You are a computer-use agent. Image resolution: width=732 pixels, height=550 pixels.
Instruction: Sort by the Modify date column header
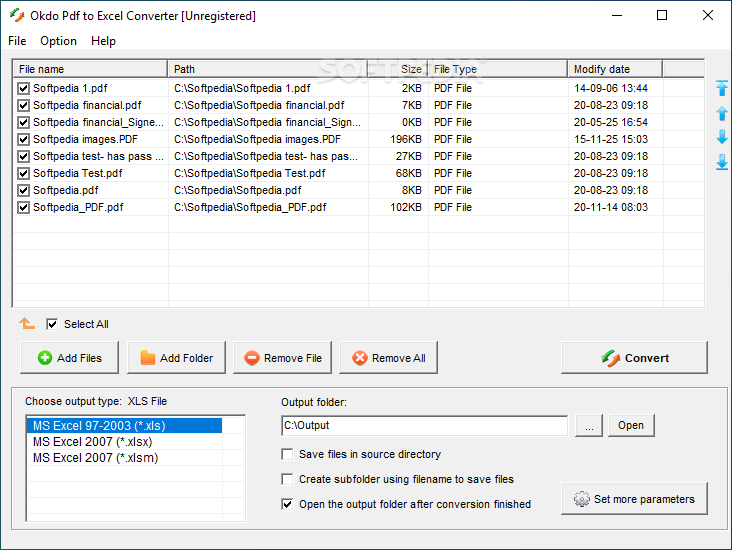(615, 69)
